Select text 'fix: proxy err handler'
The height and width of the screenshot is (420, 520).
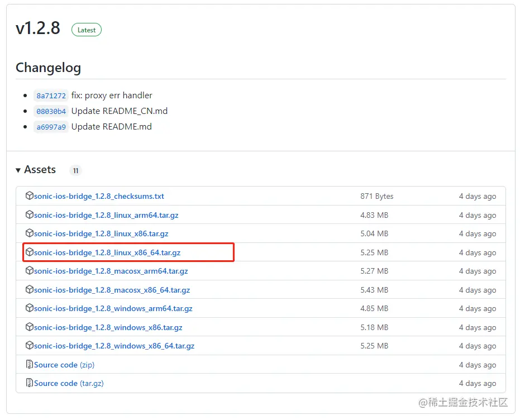112,96
